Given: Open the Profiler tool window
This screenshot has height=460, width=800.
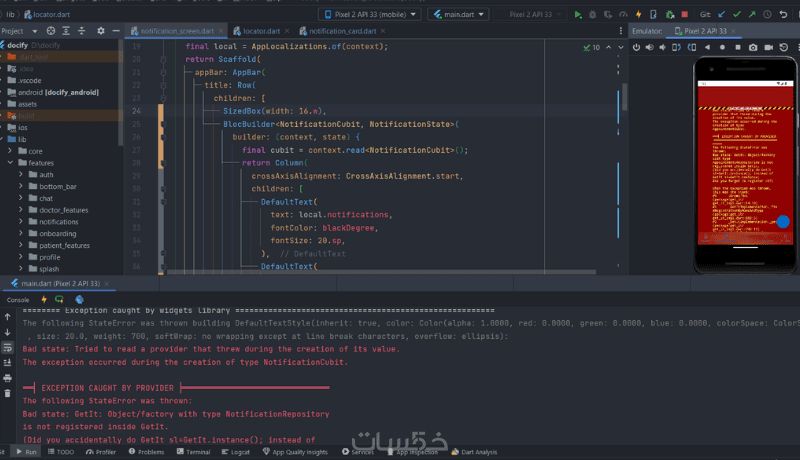Looking at the screenshot, I should click(101, 452).
